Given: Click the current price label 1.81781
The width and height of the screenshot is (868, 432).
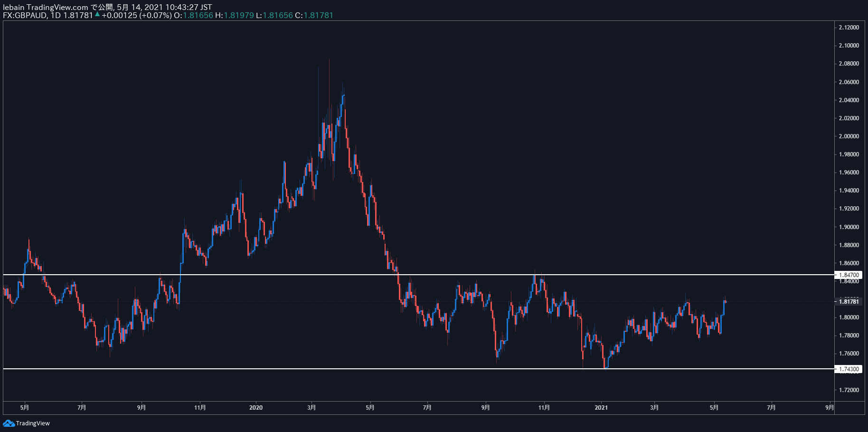Looking at the screenshot, I should (848, 301).
